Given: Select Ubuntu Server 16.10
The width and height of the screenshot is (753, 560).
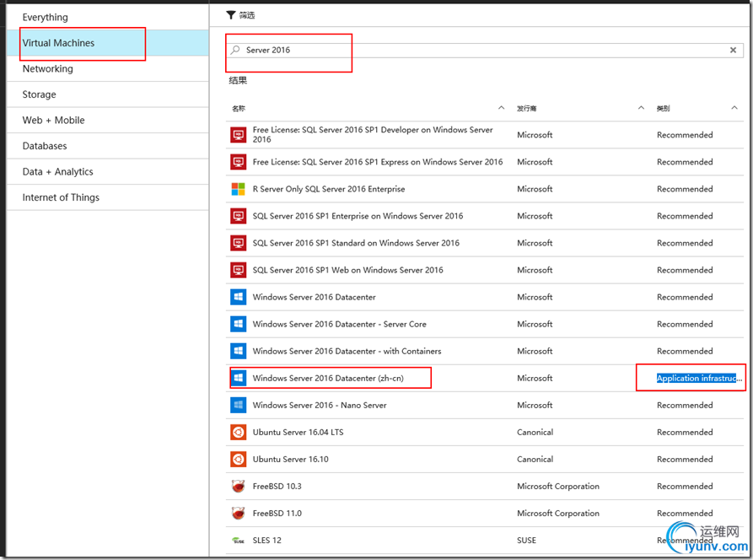Looking at the screenshot, I should (291, 459).
